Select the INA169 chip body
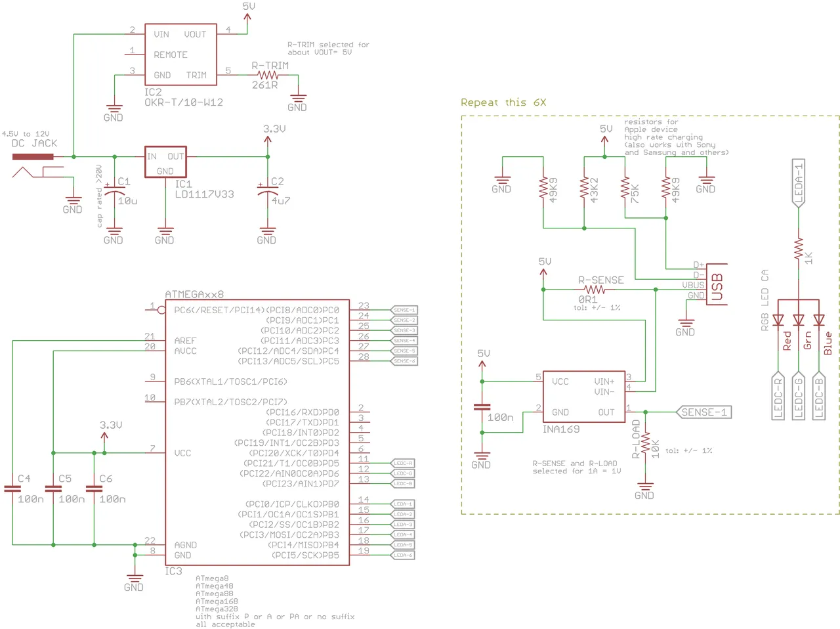 584,397
